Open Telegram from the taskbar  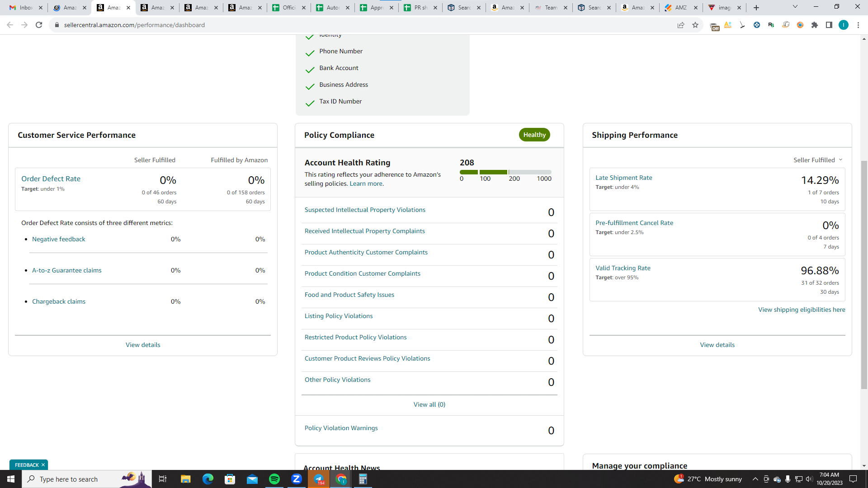pos(319,479)
